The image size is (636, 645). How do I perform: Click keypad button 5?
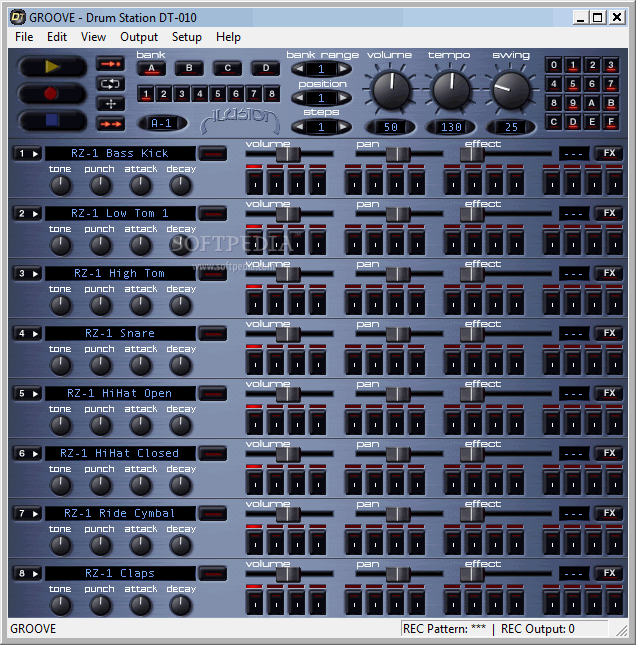(x=573, y=84)
